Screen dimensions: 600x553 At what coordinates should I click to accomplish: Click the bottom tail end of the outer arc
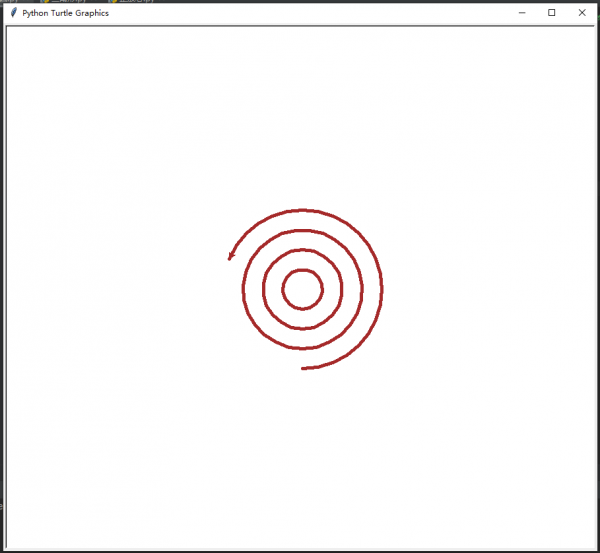(304, 369)
